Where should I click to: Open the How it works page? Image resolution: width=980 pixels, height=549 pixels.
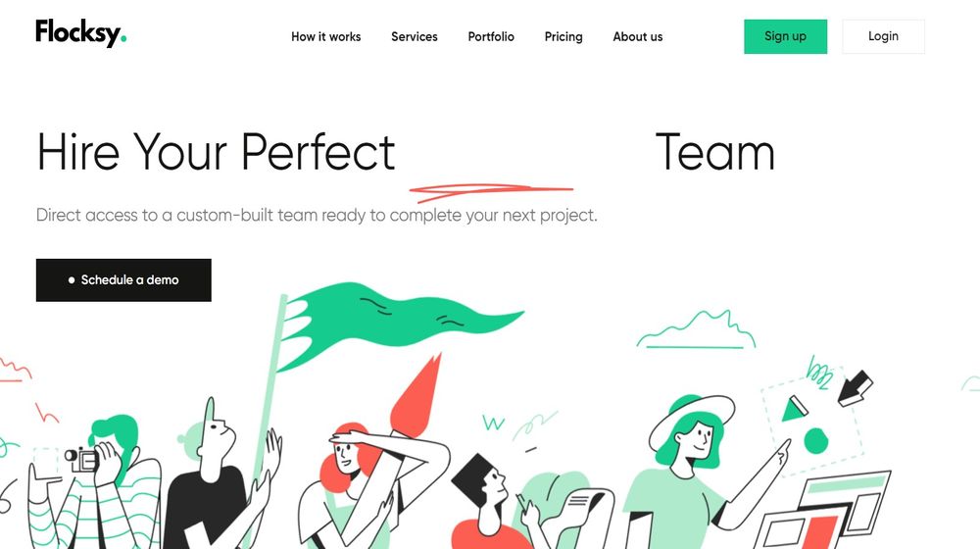click(x=325, y=37)
